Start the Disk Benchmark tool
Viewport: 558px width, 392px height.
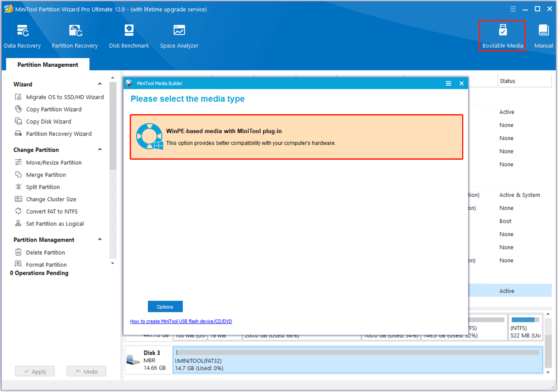pos(129,35)
